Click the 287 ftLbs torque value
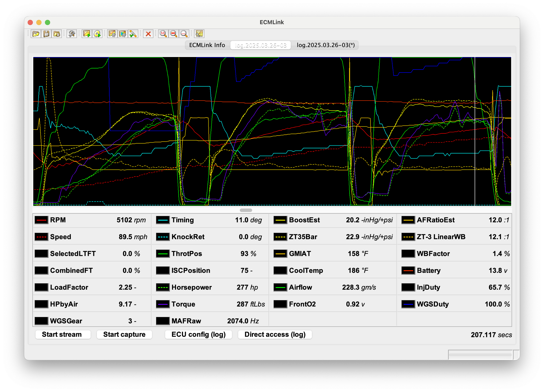 point(251,304)
